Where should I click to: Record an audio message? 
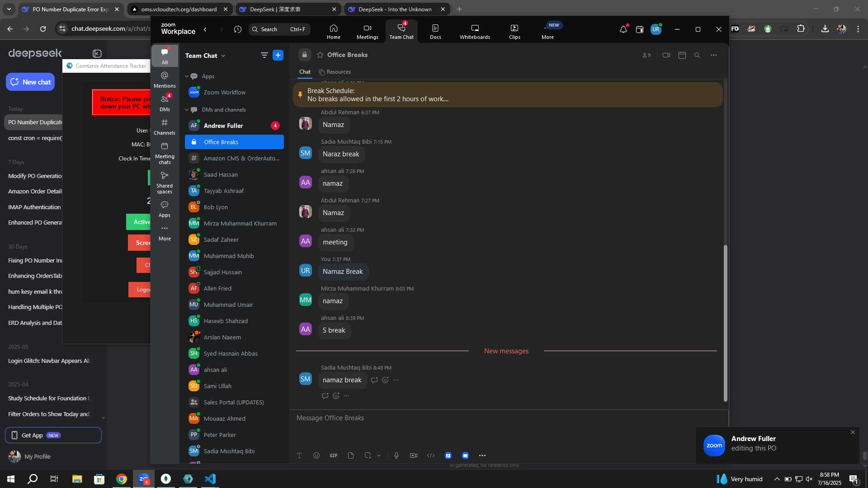point(396,455)
